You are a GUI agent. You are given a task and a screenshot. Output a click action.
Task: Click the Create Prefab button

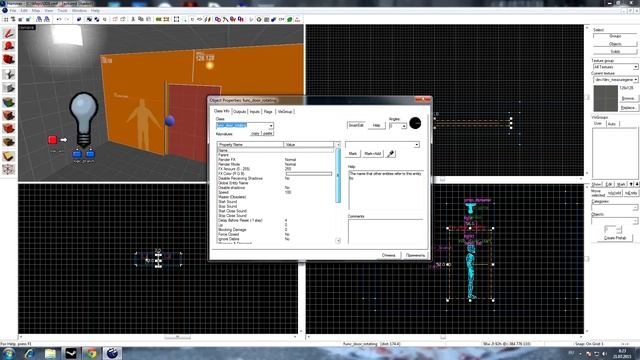[x=615, y=238]
